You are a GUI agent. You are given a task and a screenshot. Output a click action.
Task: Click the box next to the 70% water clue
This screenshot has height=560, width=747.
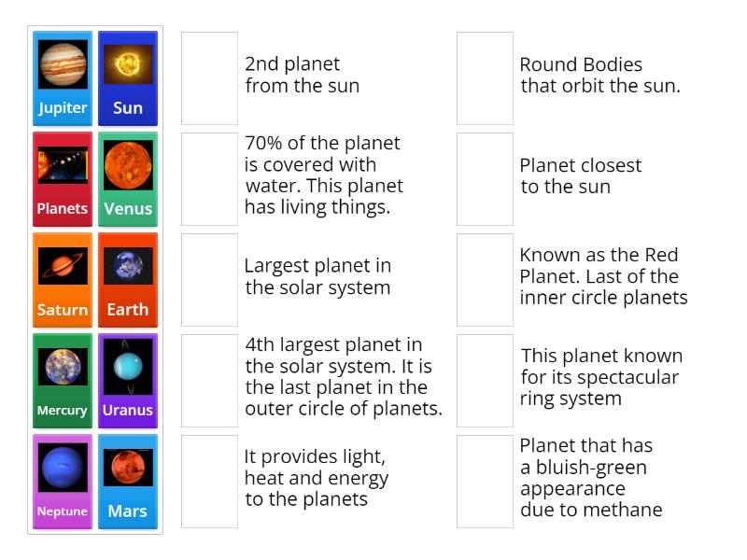[210, 179]
